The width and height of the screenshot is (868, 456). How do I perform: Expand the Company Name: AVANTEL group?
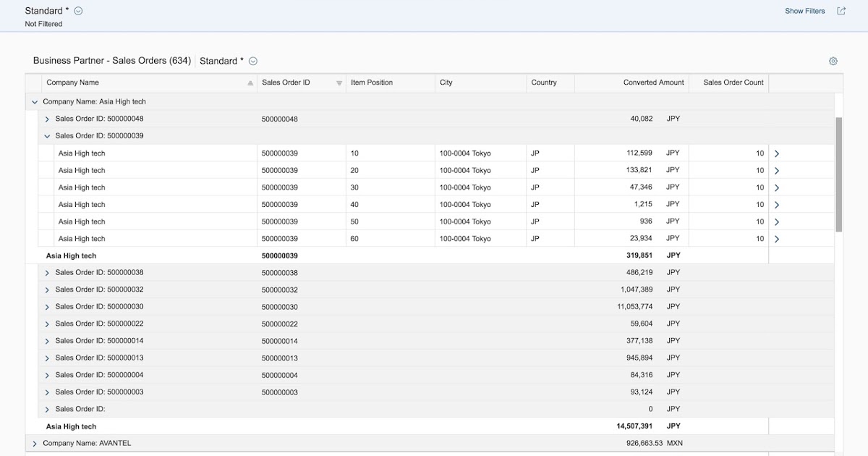point(34,442)
